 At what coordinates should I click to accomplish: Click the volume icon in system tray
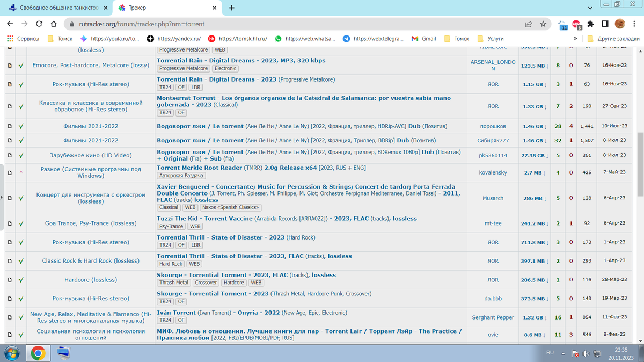pos(587,354)
